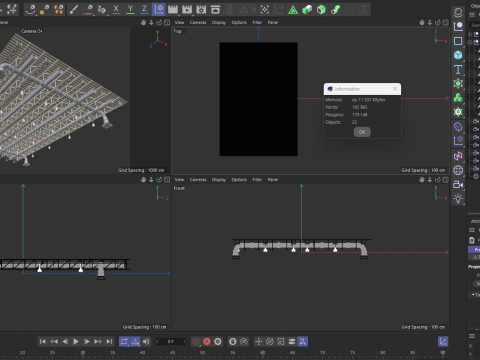Click Render to Picture Viewer icon
480x360 pixels.
187,9
